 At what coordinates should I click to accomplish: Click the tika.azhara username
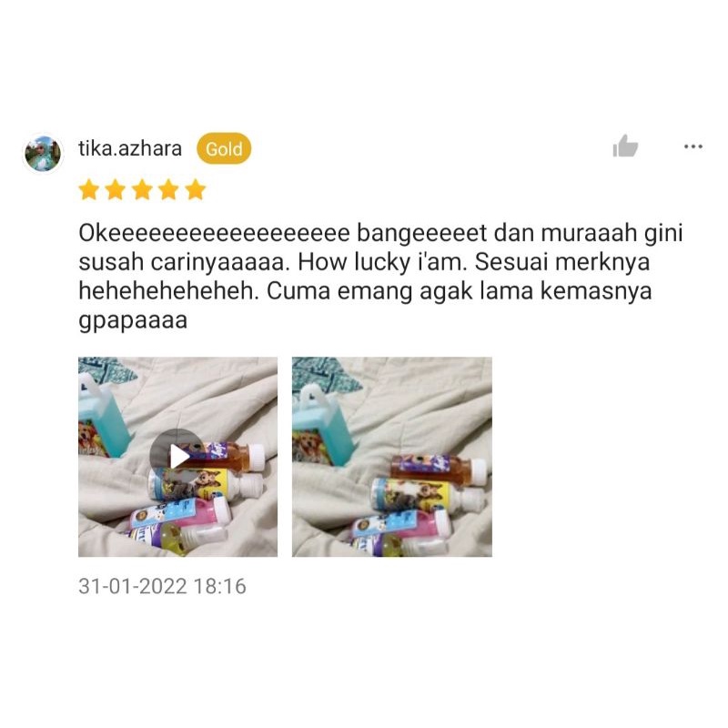pos(130,148)
